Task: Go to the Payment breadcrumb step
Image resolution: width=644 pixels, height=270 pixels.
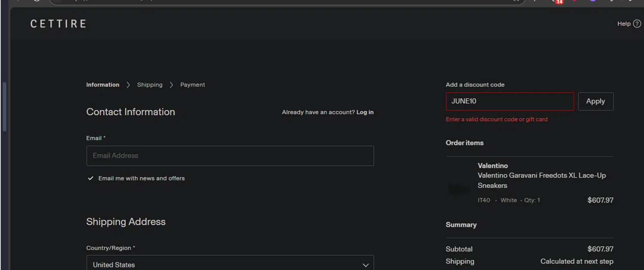Action: pos(192,85)
